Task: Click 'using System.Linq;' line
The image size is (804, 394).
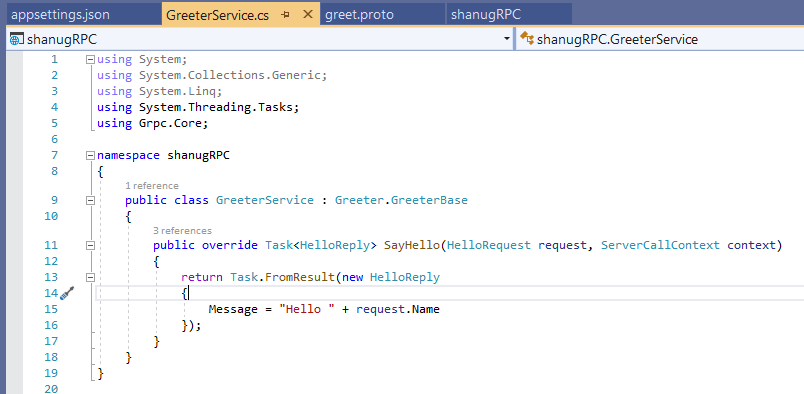Action: (x=159, y=91)
